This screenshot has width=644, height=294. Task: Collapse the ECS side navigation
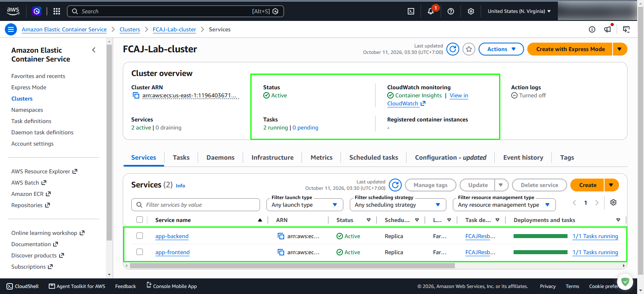(94, 50)
